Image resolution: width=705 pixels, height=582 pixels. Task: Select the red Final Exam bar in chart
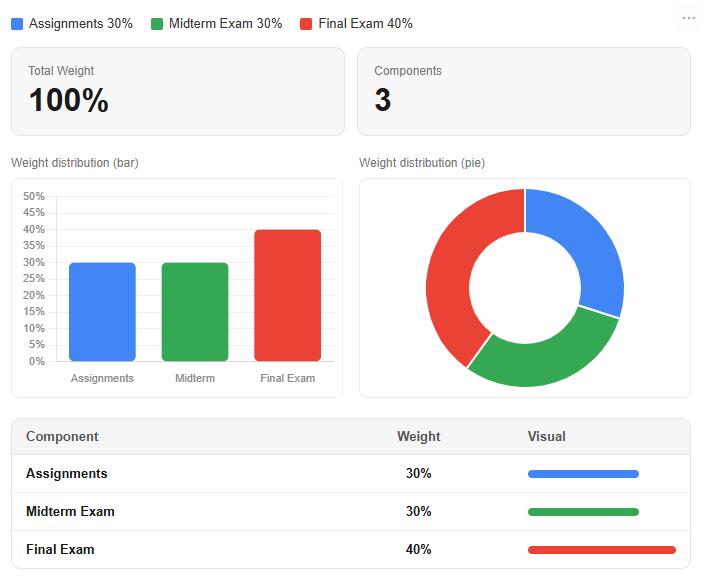click(x=287, y=295)
